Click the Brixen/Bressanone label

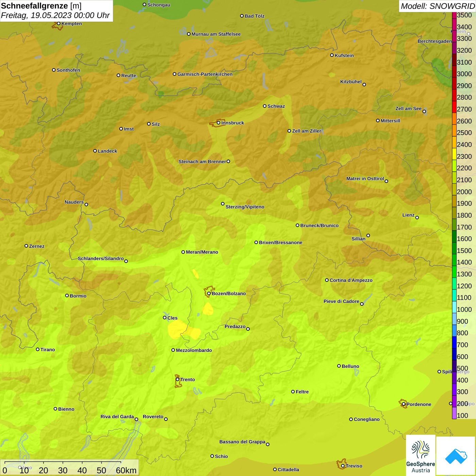click(280, 242)
